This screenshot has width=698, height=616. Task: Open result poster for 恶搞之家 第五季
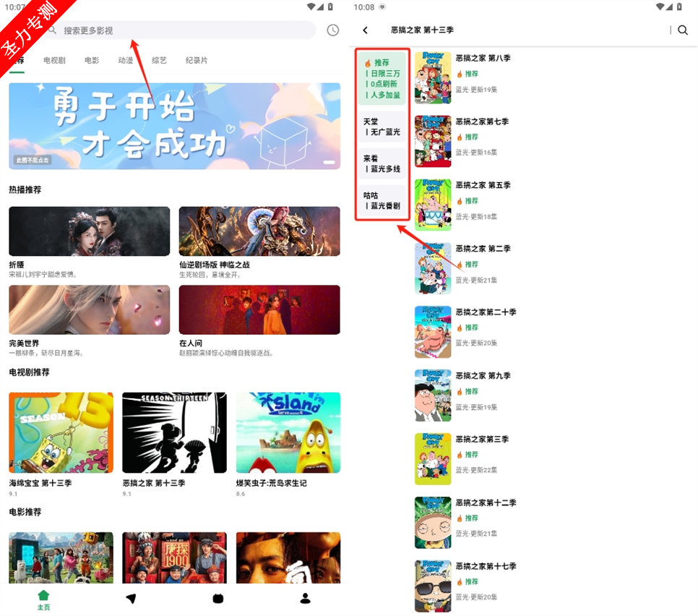pyautogui.click(x=433, y=205)
